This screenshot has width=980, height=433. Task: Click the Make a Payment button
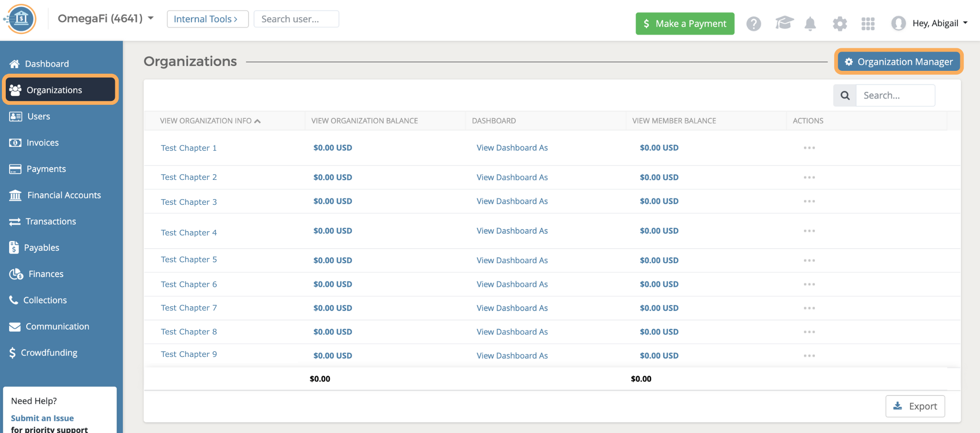pos(685,23)
